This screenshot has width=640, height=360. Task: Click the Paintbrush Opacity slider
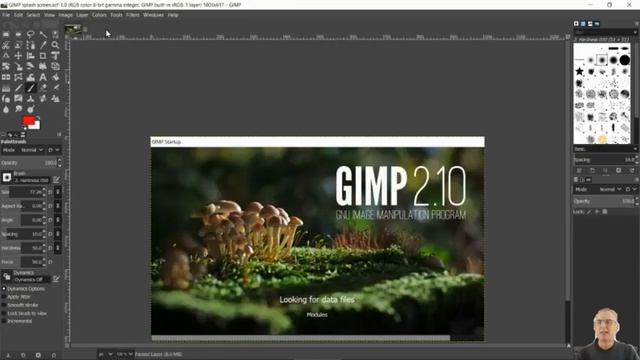pyautogui.click(x=29, y=163)
